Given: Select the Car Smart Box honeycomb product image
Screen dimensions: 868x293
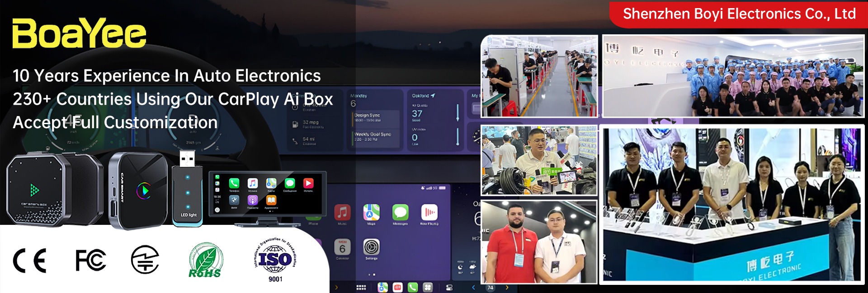Looking at the screenshot, I should tap(54, 189).
